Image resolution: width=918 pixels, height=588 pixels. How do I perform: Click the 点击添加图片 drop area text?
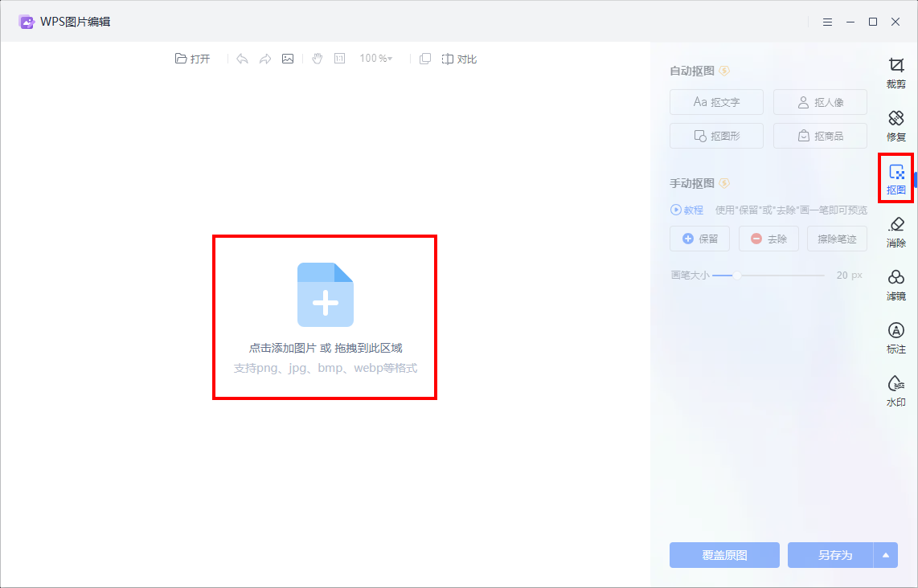tap(326, 348)
